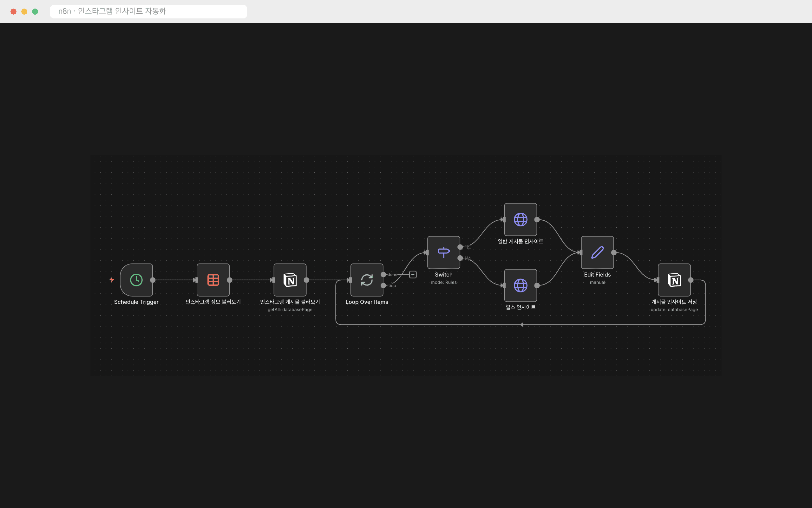The width and height of the screenshot is (812, 508).
Task: Click the getAll: databasePage subtitle
Action: (x=290, y=310)
